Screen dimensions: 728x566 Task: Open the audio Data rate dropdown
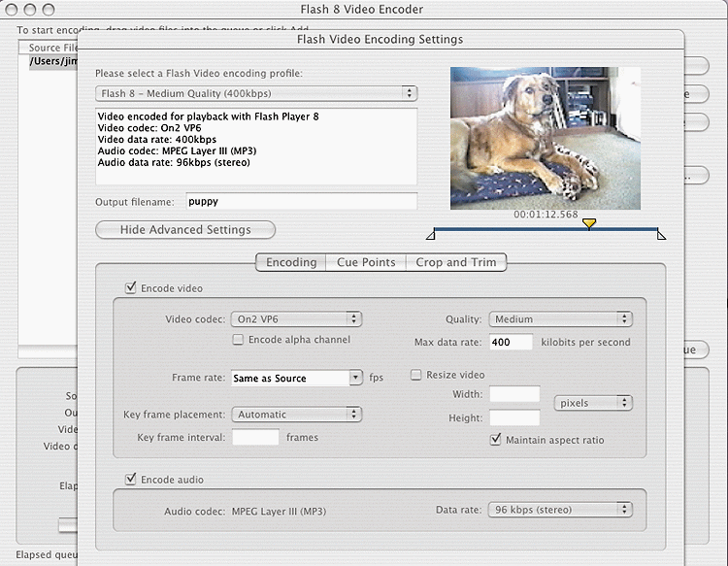[x=560, y=510]
